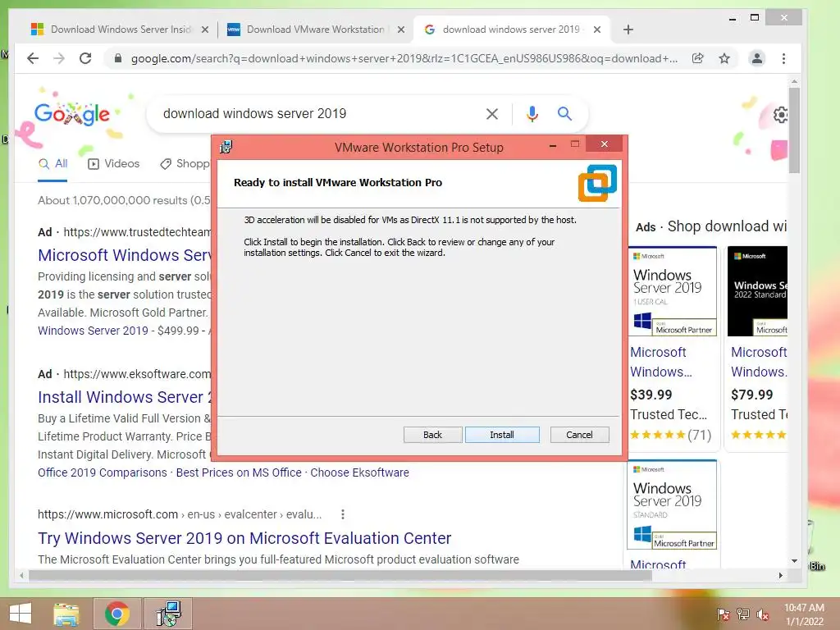The width and height of the screenshot is (840, 630).
Task: Click Install in VMware Workstation Pro Setup
Action: [x=502, y=435]
